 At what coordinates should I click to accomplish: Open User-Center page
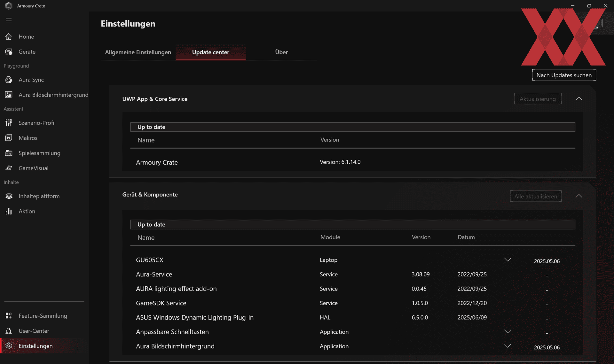click(34, 331)
